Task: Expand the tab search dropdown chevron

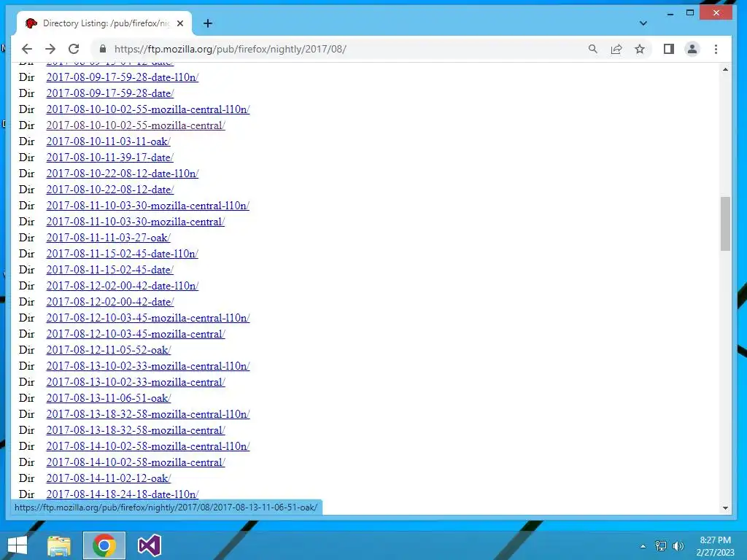Action: point(643,23)
